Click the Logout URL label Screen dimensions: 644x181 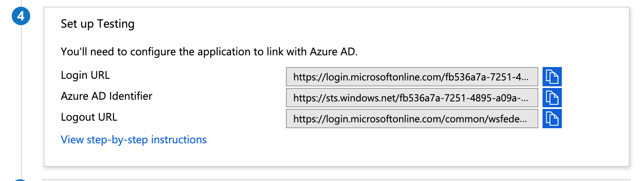click(89, 117)
